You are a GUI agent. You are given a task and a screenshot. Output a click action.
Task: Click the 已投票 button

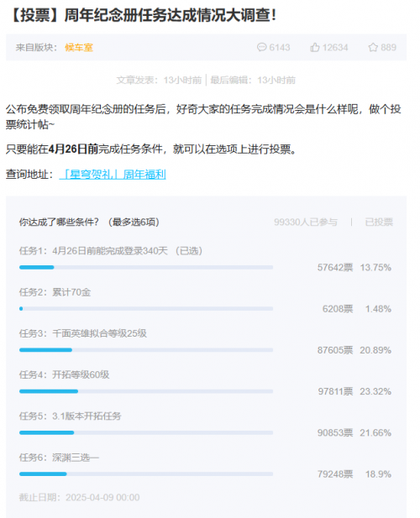click(x=379, y=222)
